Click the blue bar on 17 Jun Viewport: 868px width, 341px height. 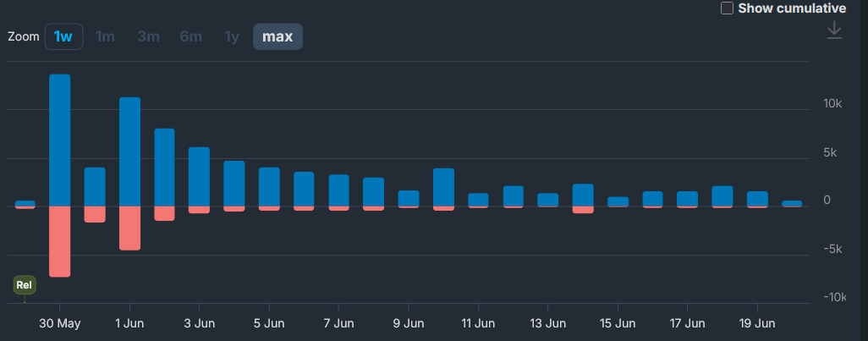[687, 199]
